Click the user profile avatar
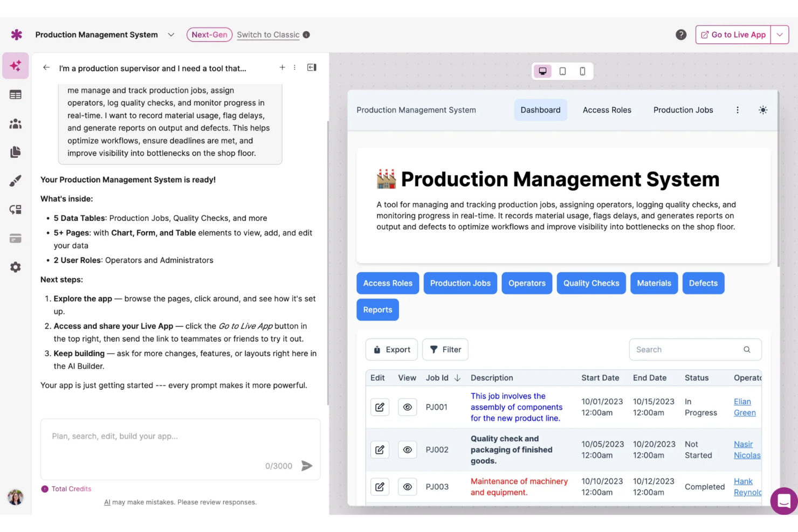The width and height of the screenshot is (798, 532). pos(16,497)
